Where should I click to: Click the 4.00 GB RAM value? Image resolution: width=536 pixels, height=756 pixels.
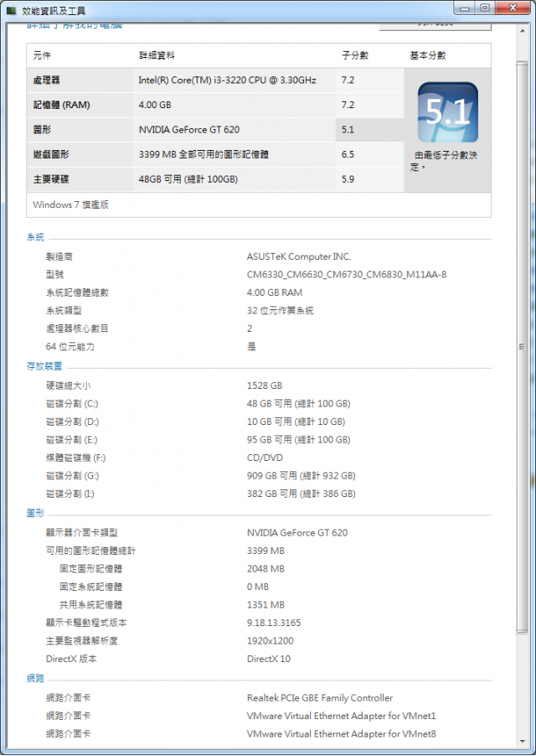pyautogui.click(x=275, y=293)
